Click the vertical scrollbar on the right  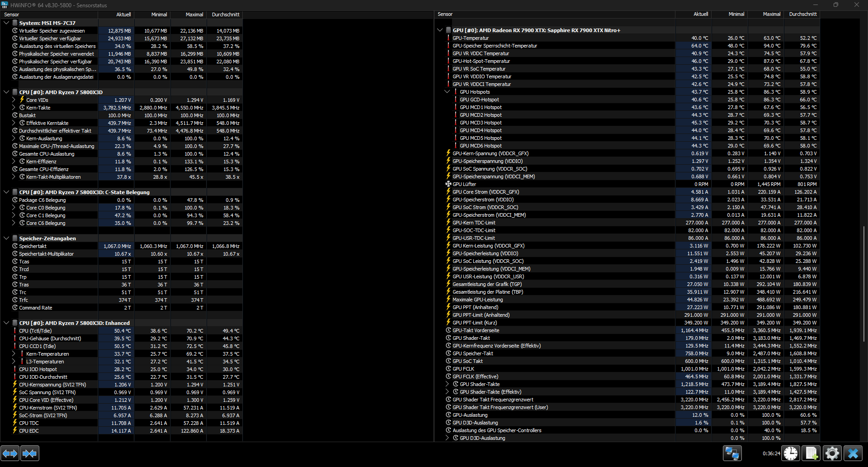[864, 284]
